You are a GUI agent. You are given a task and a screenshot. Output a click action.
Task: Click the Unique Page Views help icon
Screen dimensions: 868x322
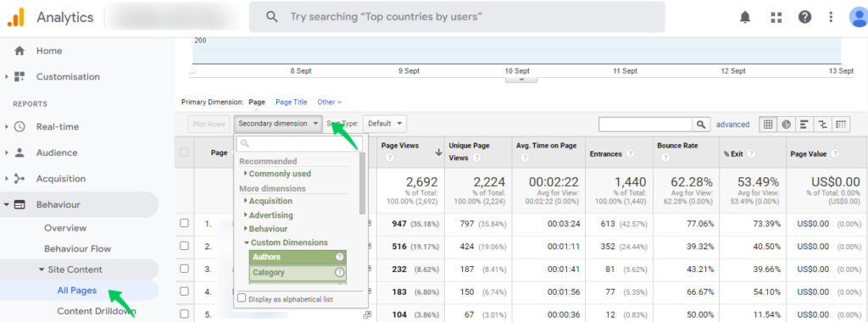pos(476,158)
